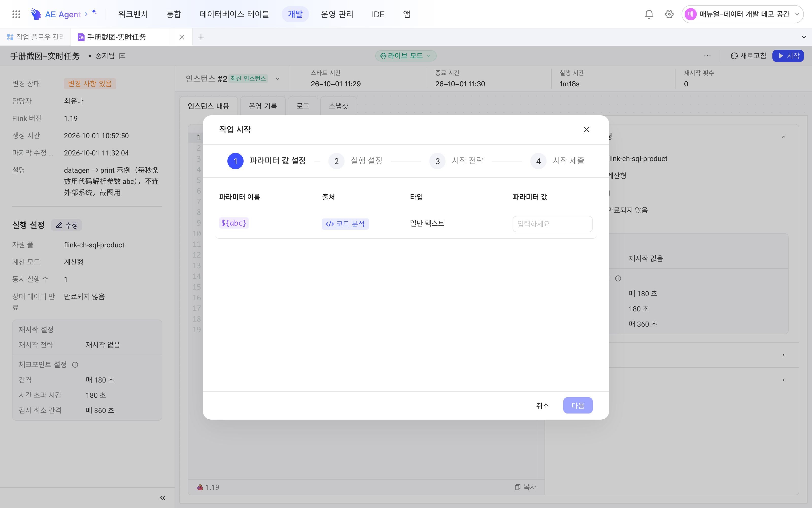The image size is (812, 508).
Task: Close the 手册截图-实时任务 tab
Action: (181, 37)
